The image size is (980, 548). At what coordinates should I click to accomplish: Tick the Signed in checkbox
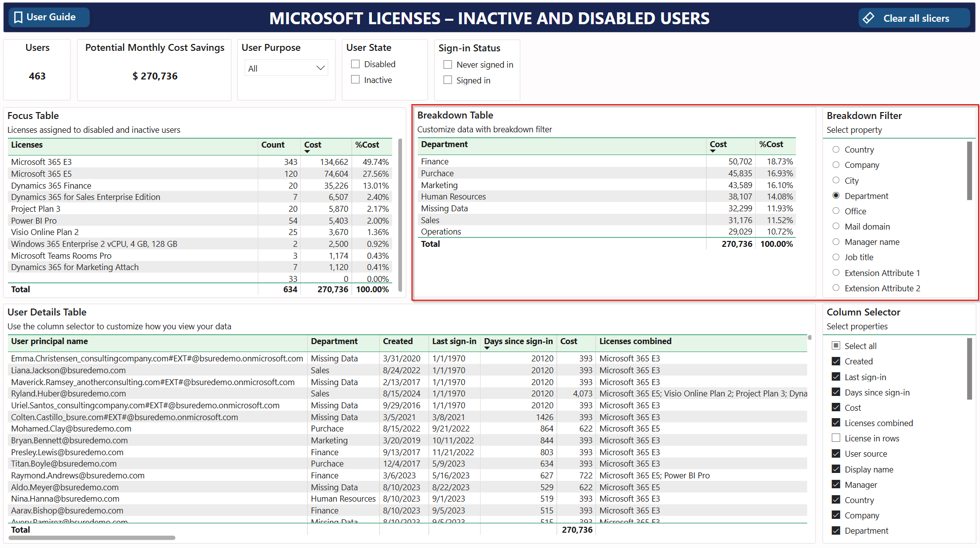(448, 80)
